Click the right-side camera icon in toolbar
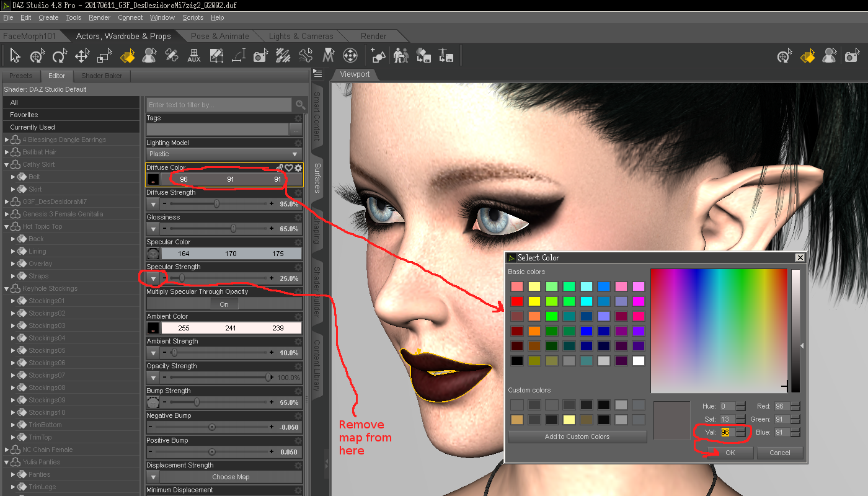The image size is (868, 496). point(851,57)
